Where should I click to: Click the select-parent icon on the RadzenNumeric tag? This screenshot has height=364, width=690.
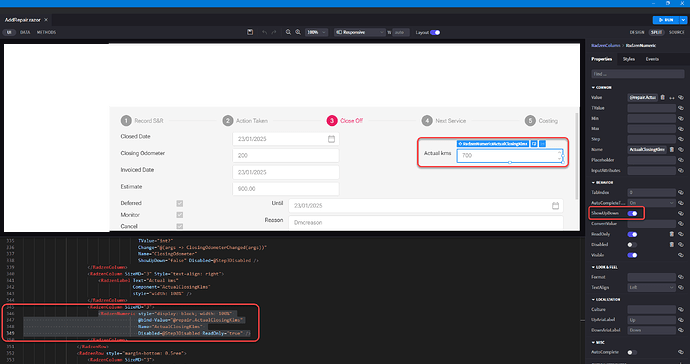coord(534,144)
